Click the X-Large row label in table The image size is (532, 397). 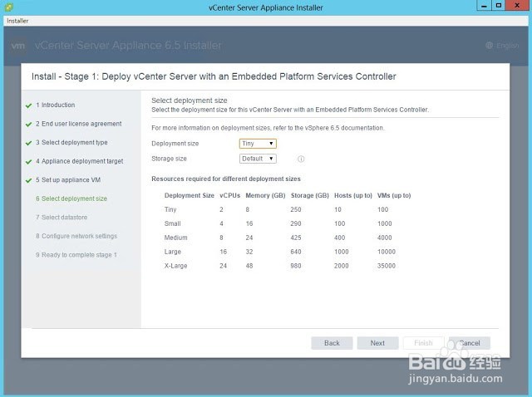[x=175, y=266]
